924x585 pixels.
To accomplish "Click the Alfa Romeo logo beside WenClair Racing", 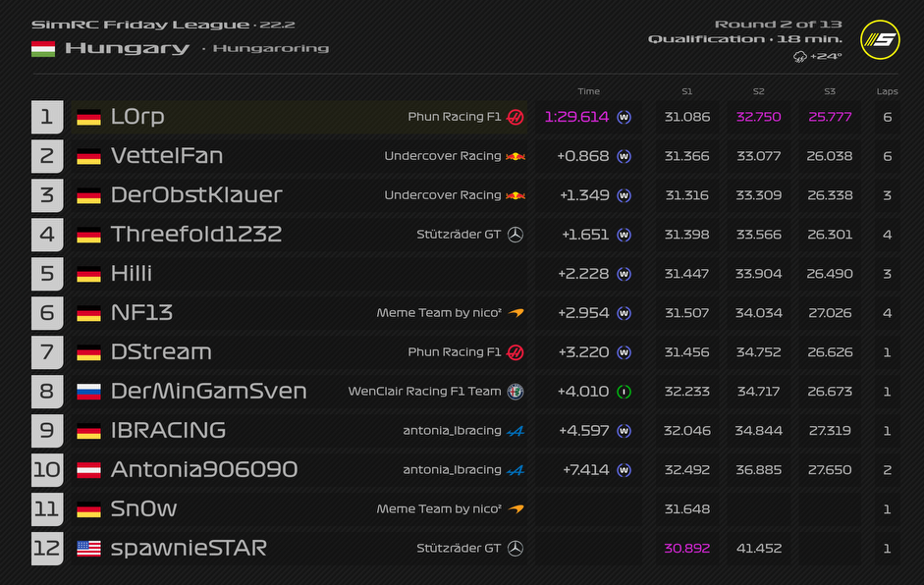I will point(516,392).
